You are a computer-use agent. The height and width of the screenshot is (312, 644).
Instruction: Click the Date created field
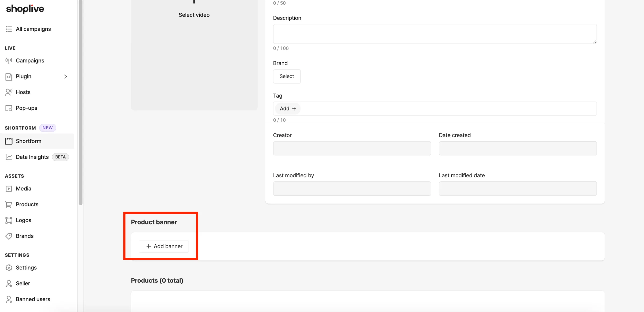[x=518, y=148]
